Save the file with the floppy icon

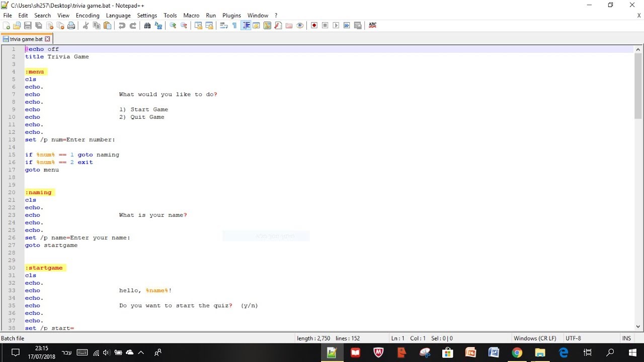28,26
